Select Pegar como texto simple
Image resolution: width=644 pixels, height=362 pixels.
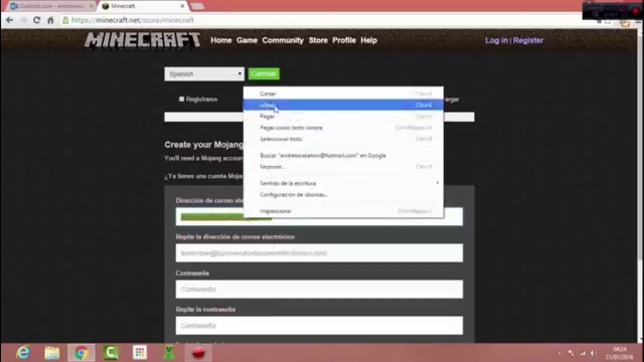click(x=343, y=128)
